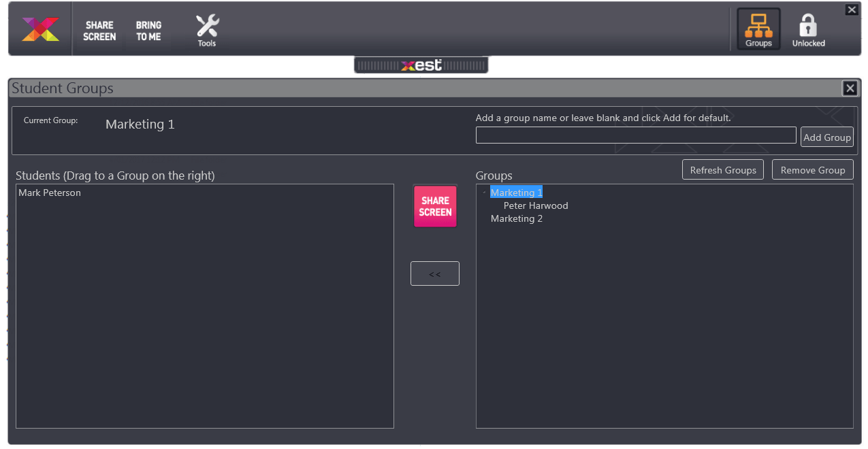Image resolution: width=868 pixels, height=449 pixels.
Task: Click Bring To Me in the toolbar
Action: coord(148,31)
